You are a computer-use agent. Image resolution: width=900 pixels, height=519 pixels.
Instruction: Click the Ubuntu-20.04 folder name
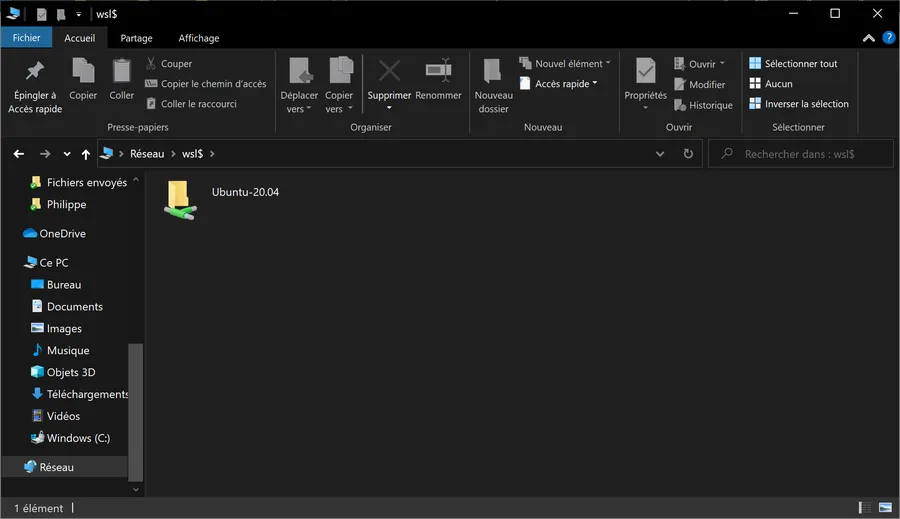(245, 192)
